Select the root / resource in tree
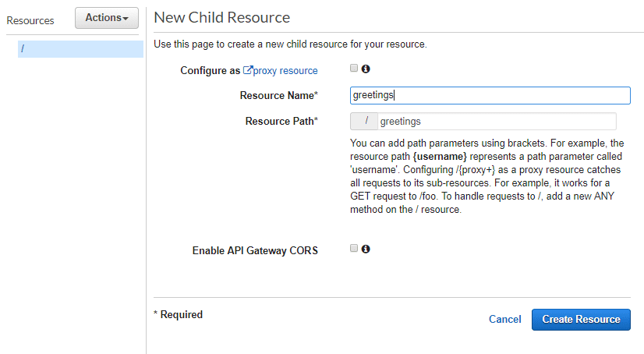Image resolution: width=644 pixels, height=354 pixels. point(80,49)
